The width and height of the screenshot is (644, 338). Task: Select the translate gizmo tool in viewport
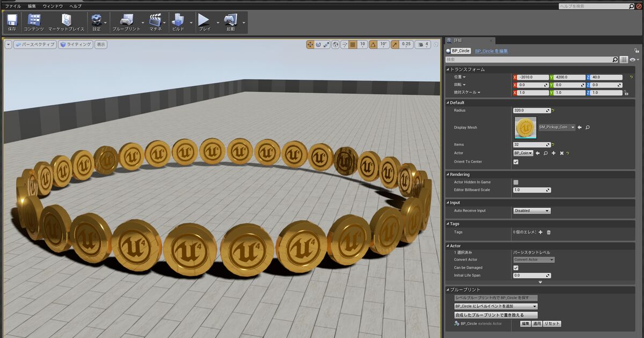coord(310,45)
